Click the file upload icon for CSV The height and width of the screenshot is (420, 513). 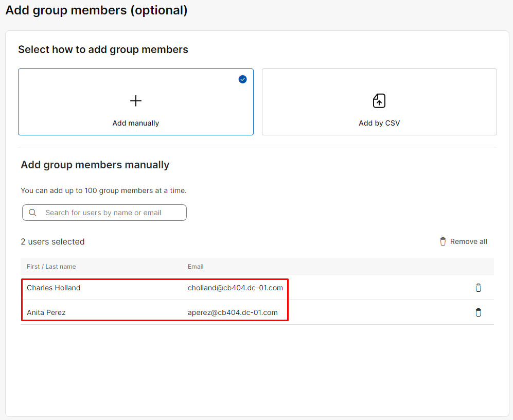click(379, 101)
